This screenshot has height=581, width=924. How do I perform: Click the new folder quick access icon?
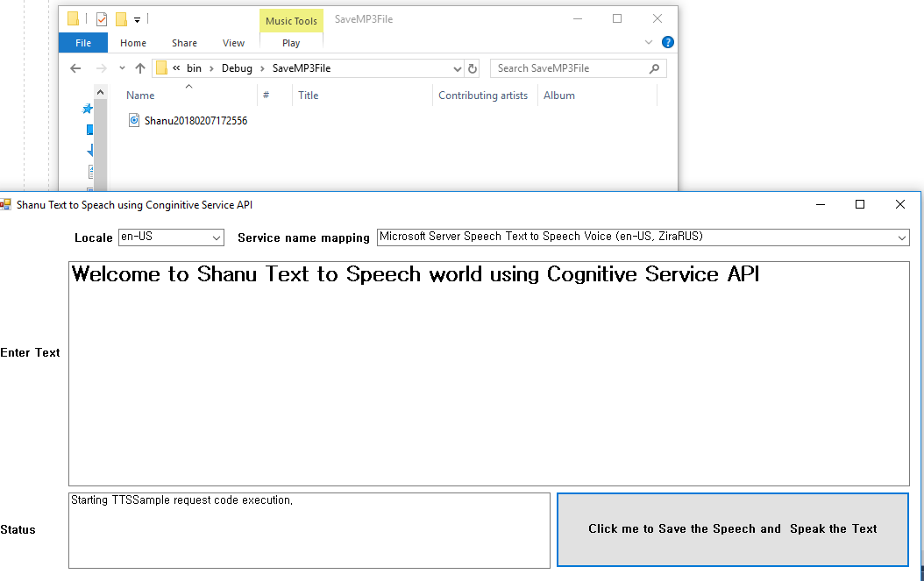pos(121,19)
